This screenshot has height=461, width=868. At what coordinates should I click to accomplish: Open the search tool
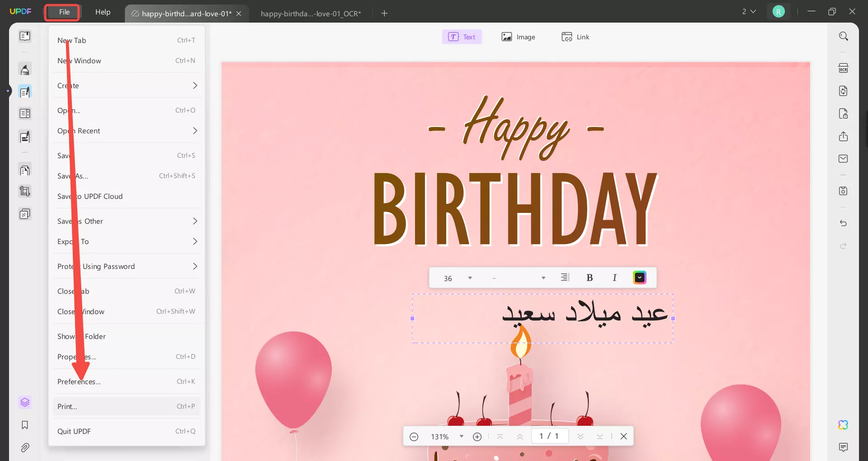(x=843, y=36)
